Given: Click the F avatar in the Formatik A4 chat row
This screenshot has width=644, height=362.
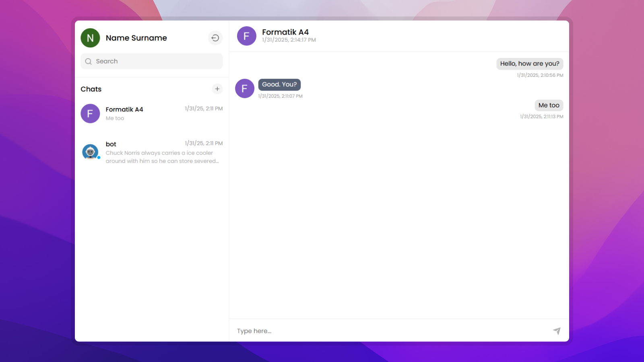Looking at the screenshot, I should coord(90,114).
